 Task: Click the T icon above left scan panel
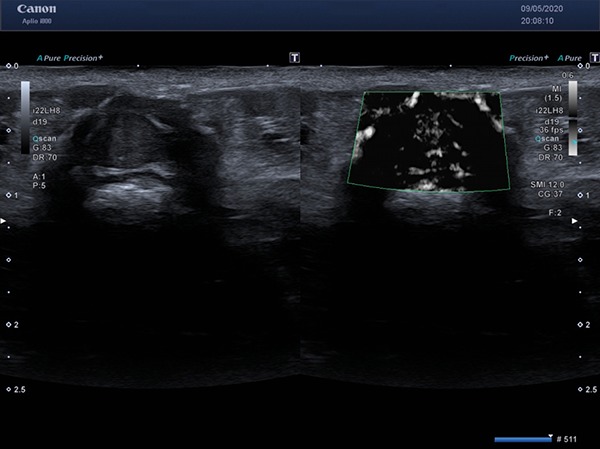tap(294, 58)
